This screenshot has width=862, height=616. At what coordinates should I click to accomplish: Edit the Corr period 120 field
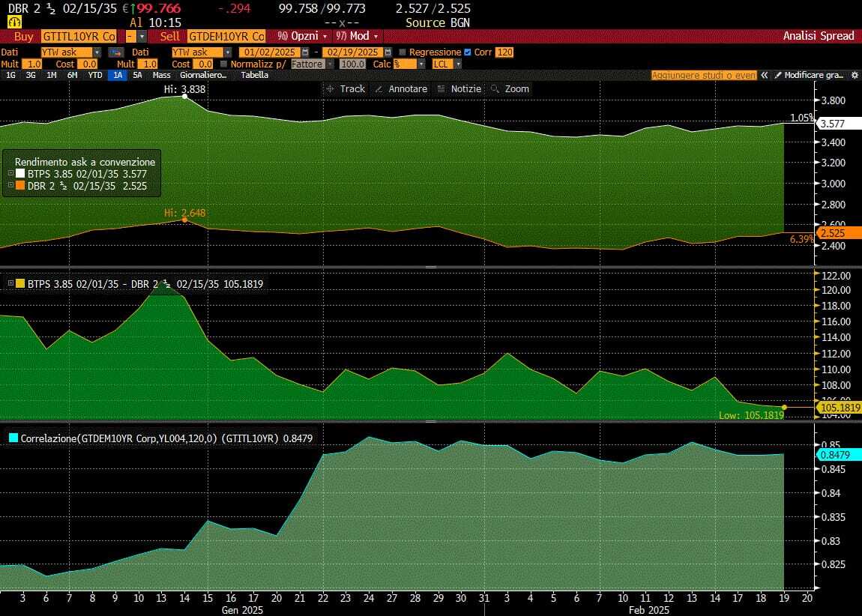coord(504,52)
